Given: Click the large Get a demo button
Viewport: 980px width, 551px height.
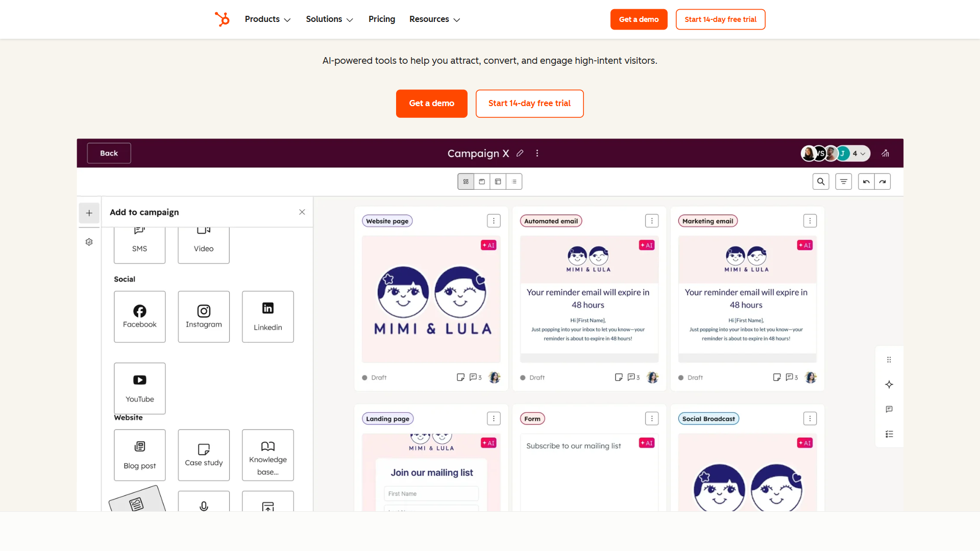Looking at the screenshot, I should [x=431, y=104].
